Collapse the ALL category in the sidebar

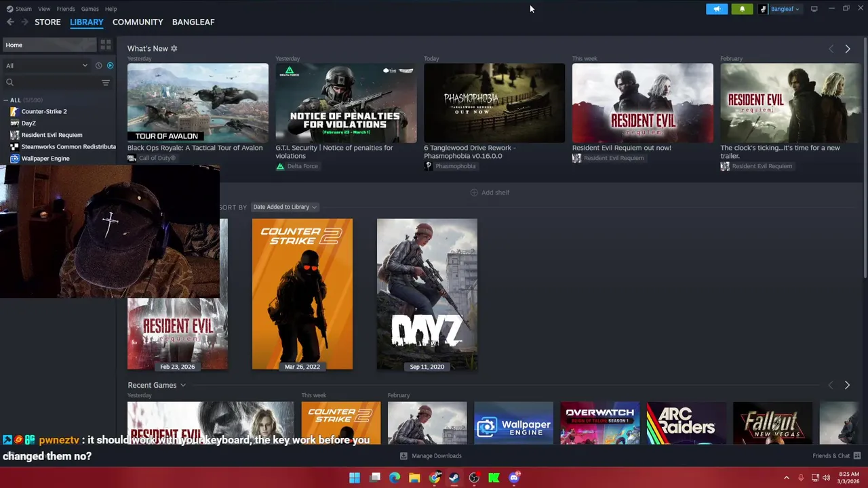6,100
